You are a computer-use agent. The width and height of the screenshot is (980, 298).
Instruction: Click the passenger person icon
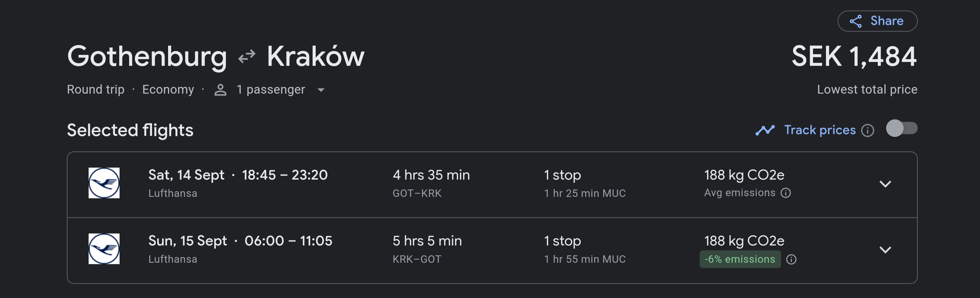click(220, 90)
